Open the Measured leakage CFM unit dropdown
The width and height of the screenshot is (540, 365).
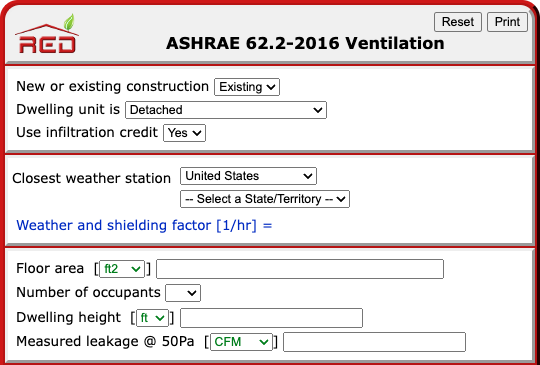[241, 342]
